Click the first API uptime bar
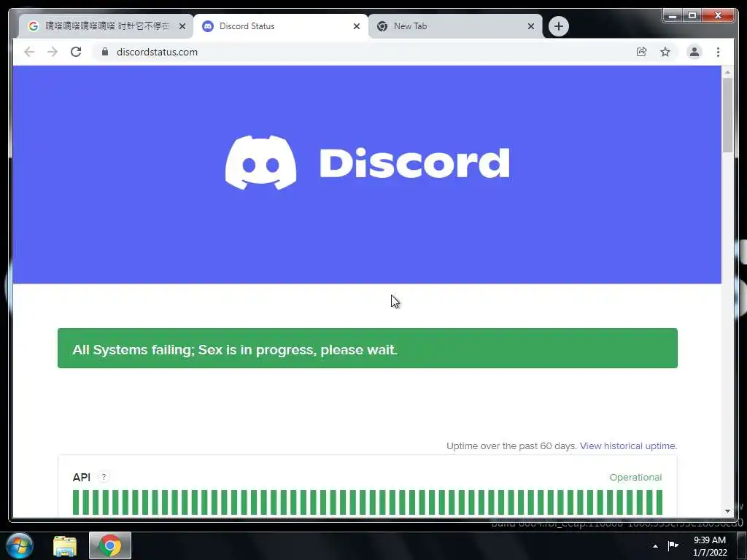 [x=76, y=502]
